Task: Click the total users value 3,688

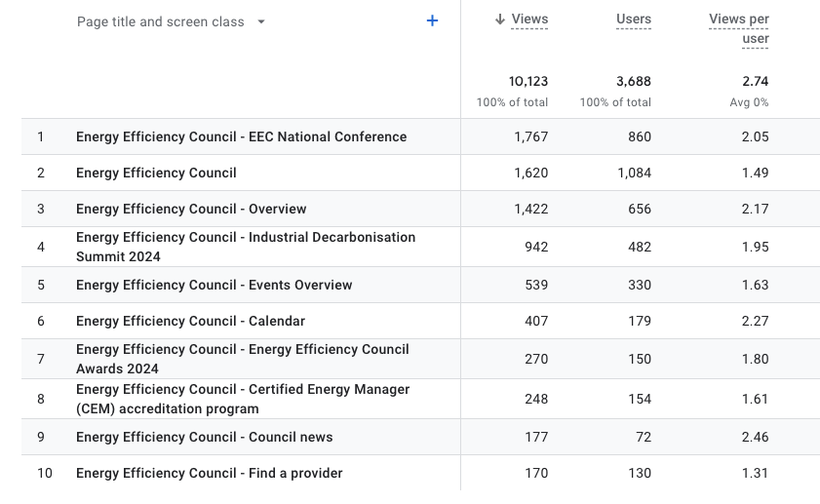Action: point(633,81)
